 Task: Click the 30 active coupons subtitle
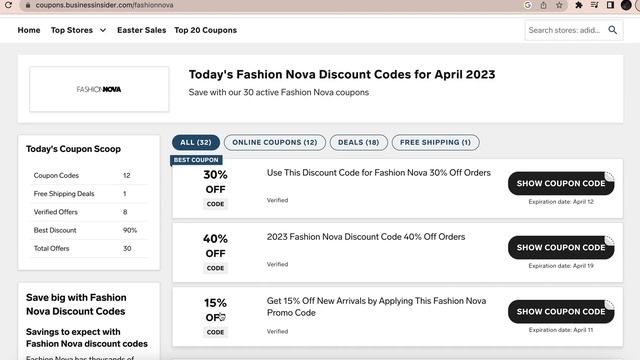pos(279,93)
